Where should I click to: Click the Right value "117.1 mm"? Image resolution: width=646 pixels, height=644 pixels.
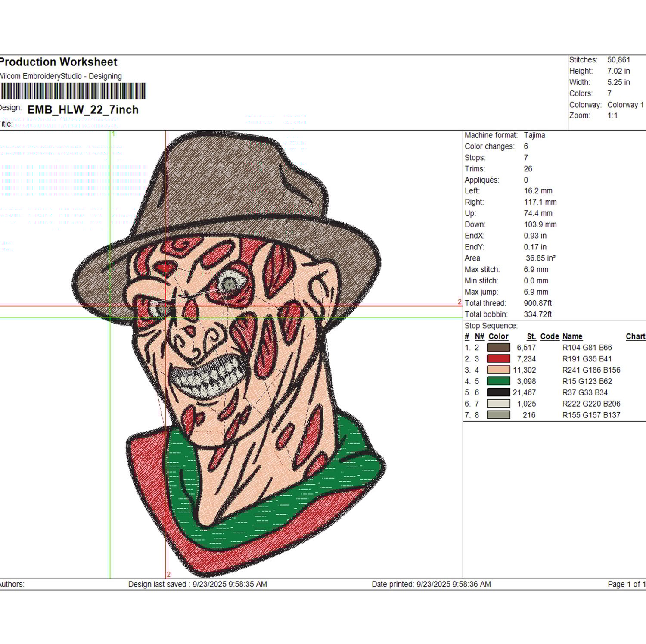click(x=540, y=202)
